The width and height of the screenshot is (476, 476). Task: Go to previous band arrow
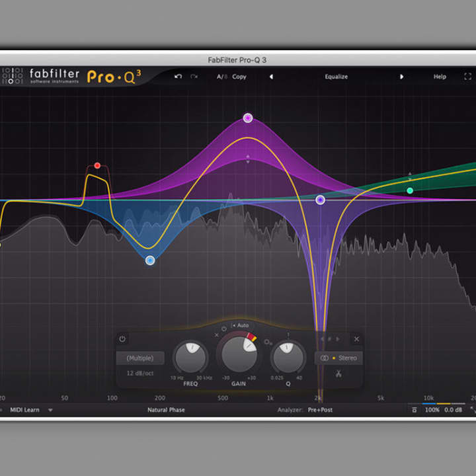coord(323,339)
